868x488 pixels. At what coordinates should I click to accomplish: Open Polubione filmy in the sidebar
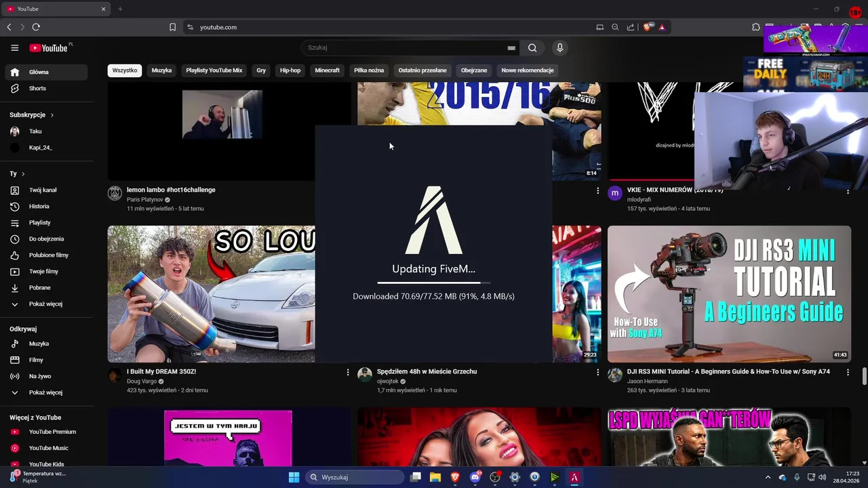point(46,255)
